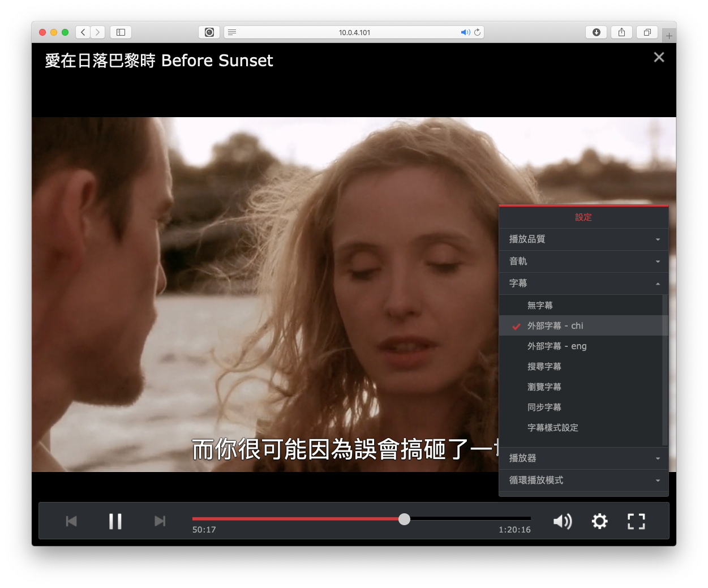Click the 1:20:16 duration text
This screenshot has height=588, width=708.
tap(514, 530)
